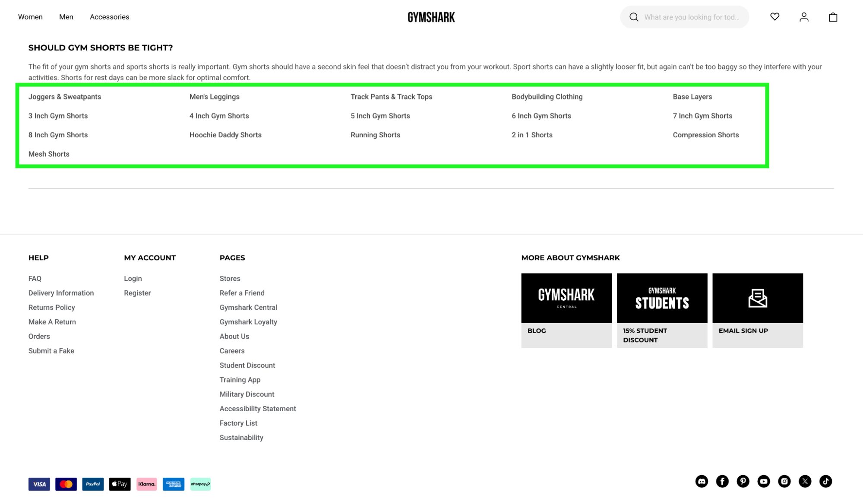
Task: Select the Gymshark Central Blog tile
Action: [566, 310]
